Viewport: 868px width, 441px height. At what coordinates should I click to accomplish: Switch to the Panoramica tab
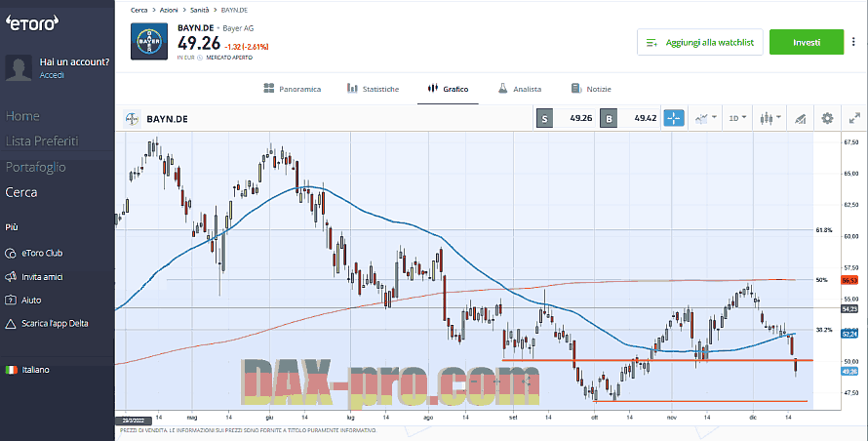point(293,89)
